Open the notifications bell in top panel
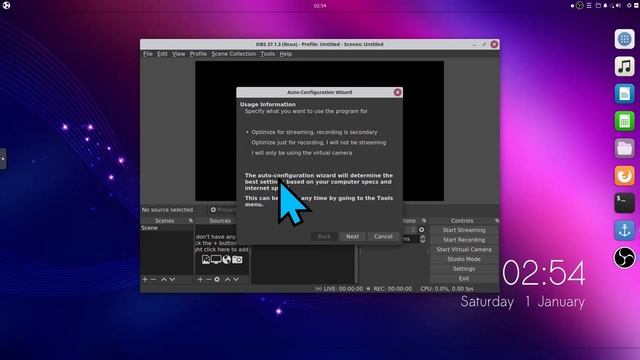Viewport: 640px width, 360px height. tap(605, 5)
